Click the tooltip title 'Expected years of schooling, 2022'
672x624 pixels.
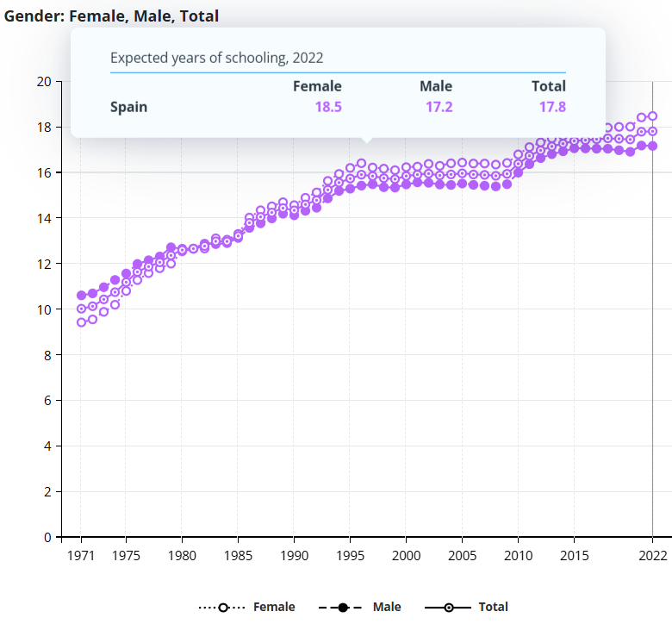(216, 59)
